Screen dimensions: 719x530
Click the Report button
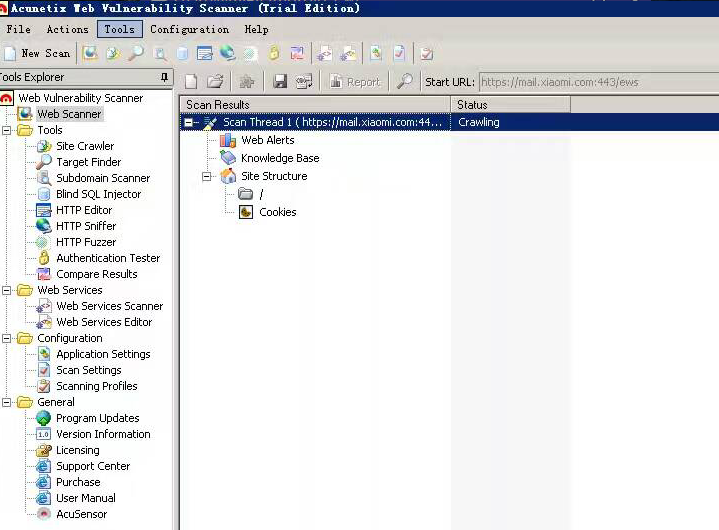(x=355, y=82)
